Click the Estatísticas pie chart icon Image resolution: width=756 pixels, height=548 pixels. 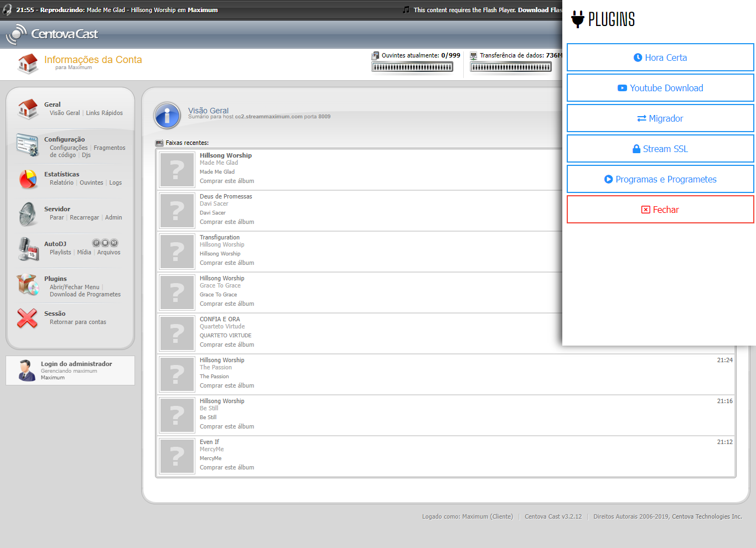28,179
